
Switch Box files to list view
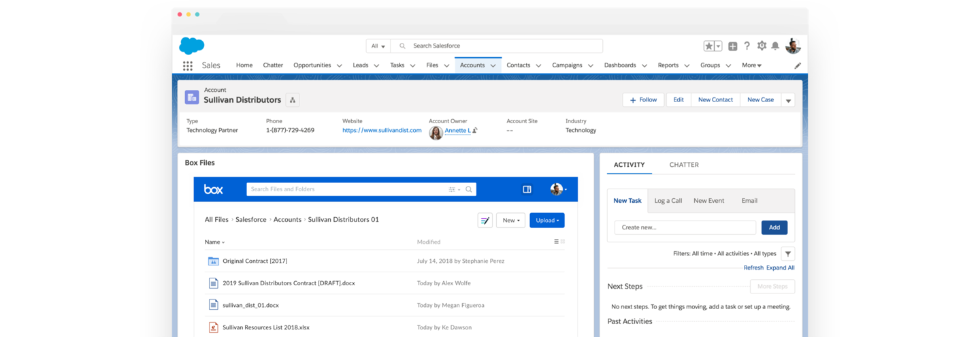tap(556, 242)
